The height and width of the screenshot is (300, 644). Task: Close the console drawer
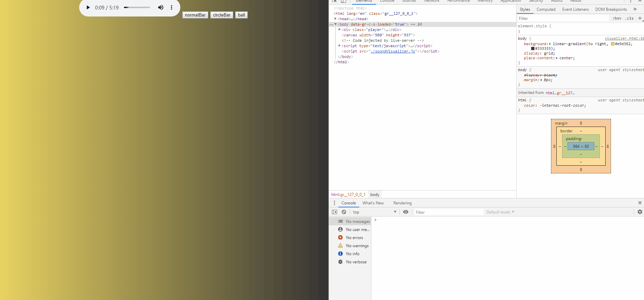pyautogui.click(x=640, y=203)
